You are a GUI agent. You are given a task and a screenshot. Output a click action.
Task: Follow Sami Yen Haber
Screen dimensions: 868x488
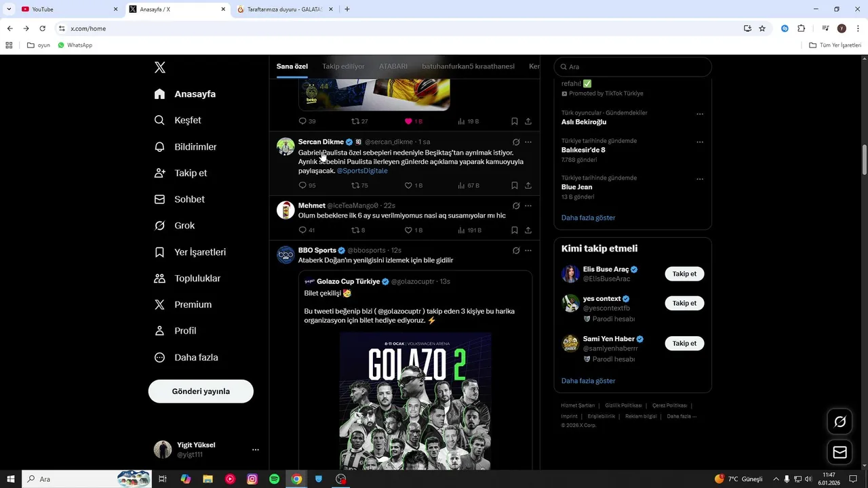tap(684, 344)
